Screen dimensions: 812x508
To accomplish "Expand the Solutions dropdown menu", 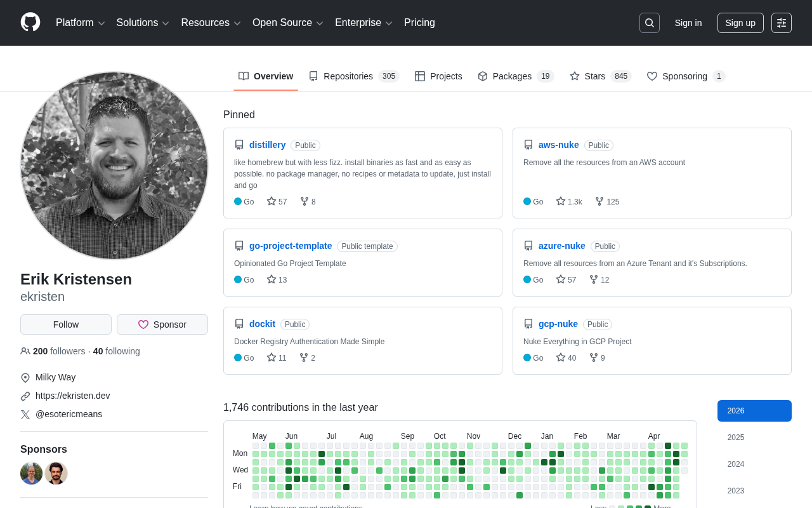I will (x=143, y=23).
